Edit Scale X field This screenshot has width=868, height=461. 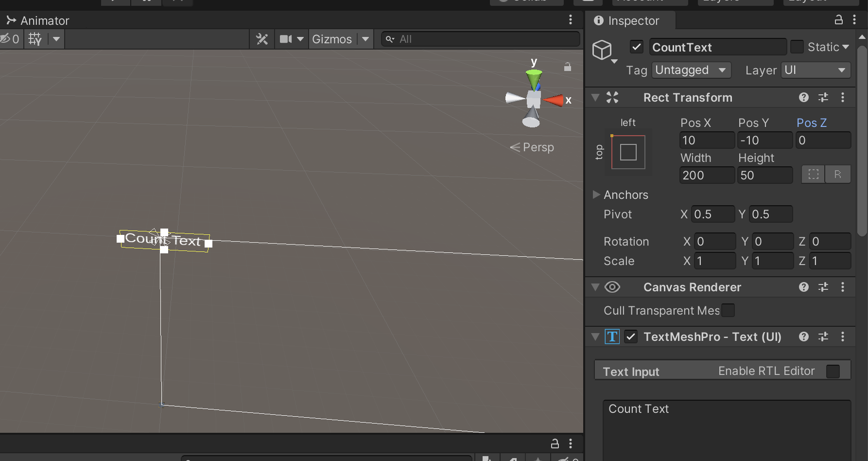pyautogui.click(x=715, y=261)
